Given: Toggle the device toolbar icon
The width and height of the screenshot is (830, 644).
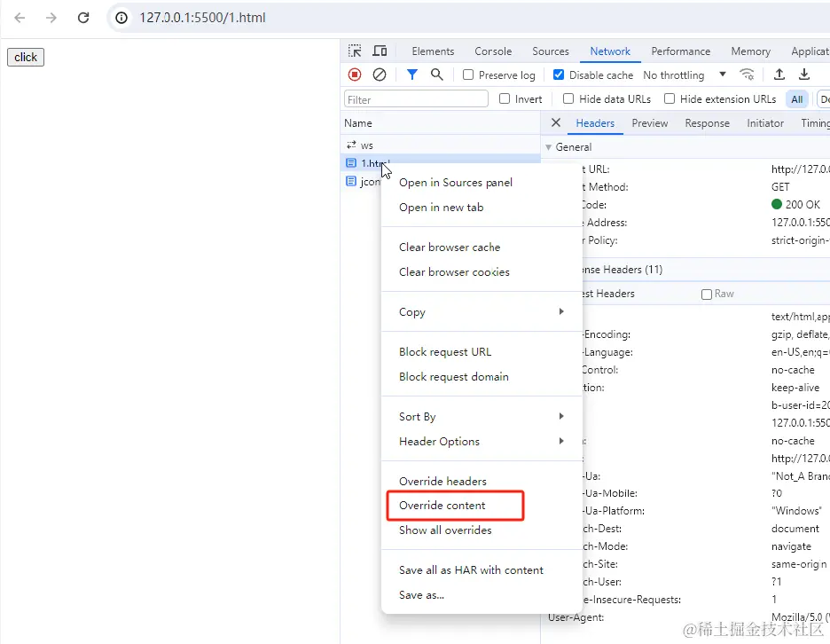Looking at the screenshot, I should pyautogui.click(x=380, y=51).
